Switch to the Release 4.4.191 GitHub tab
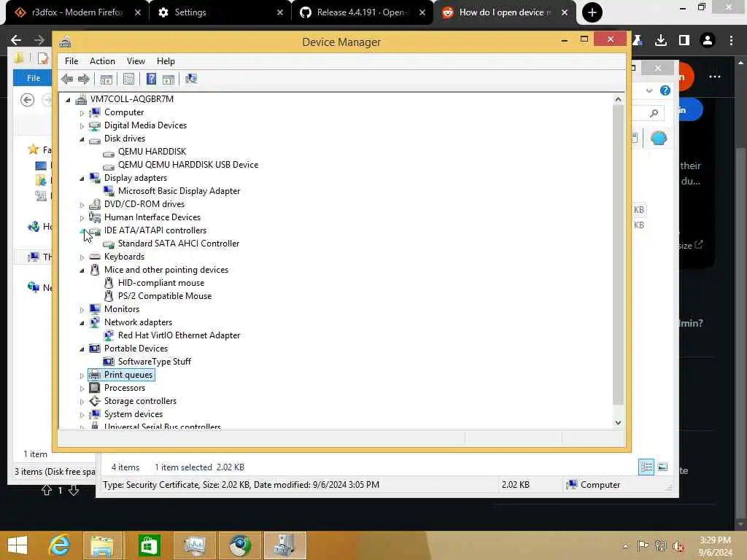The width and height of the screenshot is (747, 560). [x=362, y=12]
